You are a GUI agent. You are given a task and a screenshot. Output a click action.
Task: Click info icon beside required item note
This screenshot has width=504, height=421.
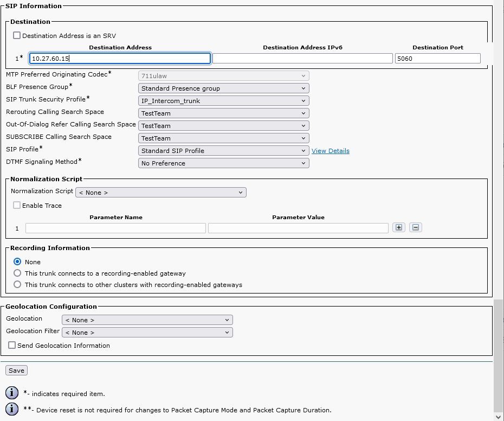pyautogui.click(x=11, y=393)
